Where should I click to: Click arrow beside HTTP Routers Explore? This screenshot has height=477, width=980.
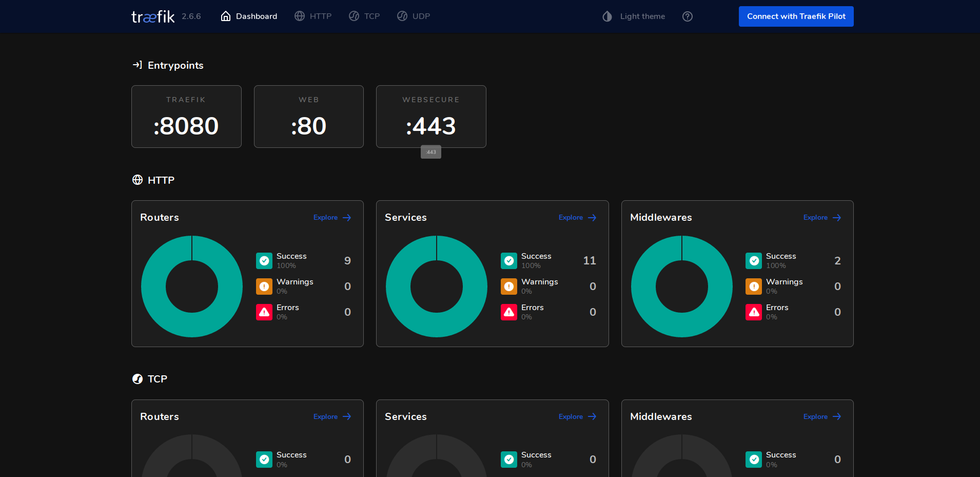pos(347,218)
